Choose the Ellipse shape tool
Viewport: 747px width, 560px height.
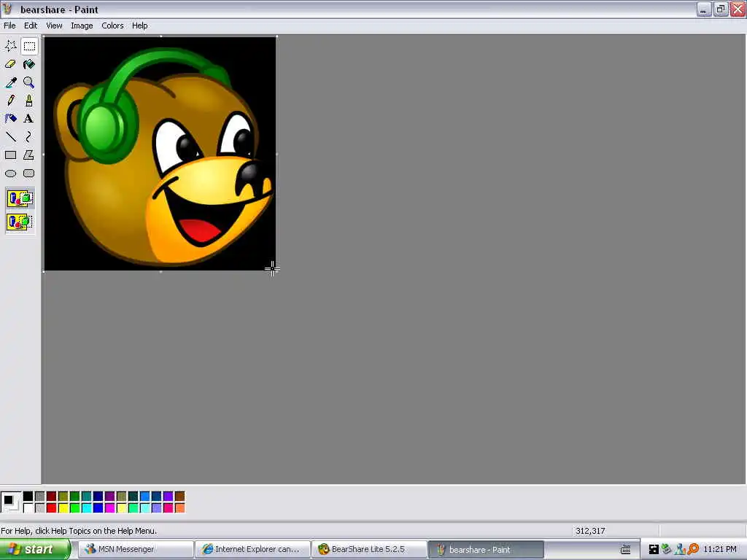10,174
